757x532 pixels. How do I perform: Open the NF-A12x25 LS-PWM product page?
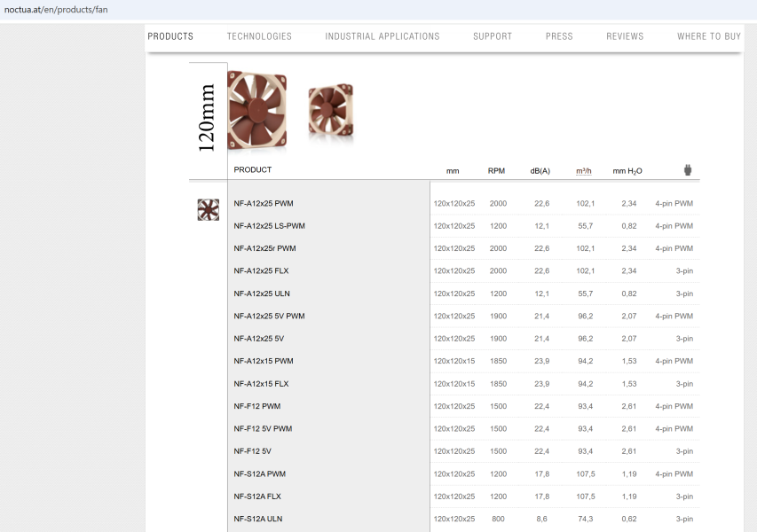pos(270,226)
